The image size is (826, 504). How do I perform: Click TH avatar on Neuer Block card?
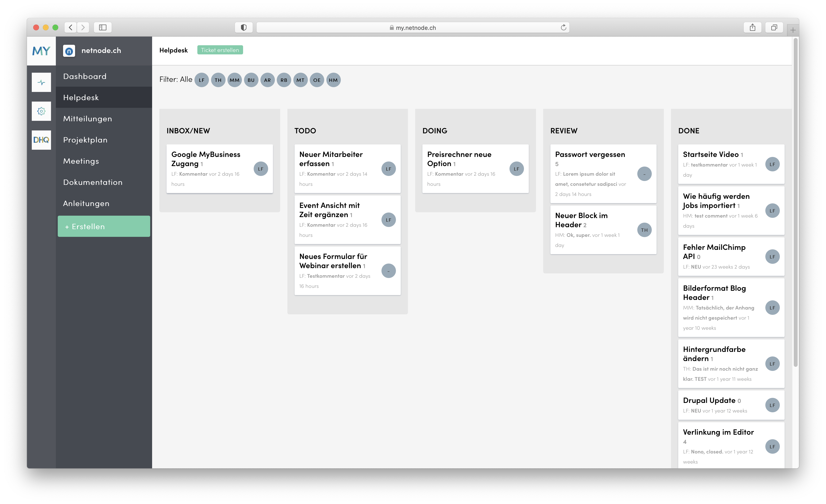[644, 230]
